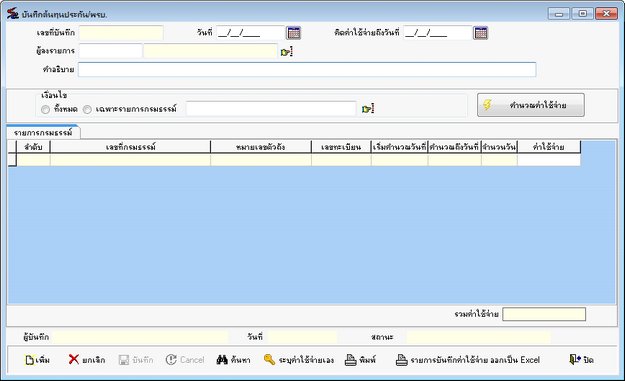The width and height of the screenshot is (625, 381).
Task: Click the เลขที่กรมธรรม์ column header
Action: coord(130,147)
